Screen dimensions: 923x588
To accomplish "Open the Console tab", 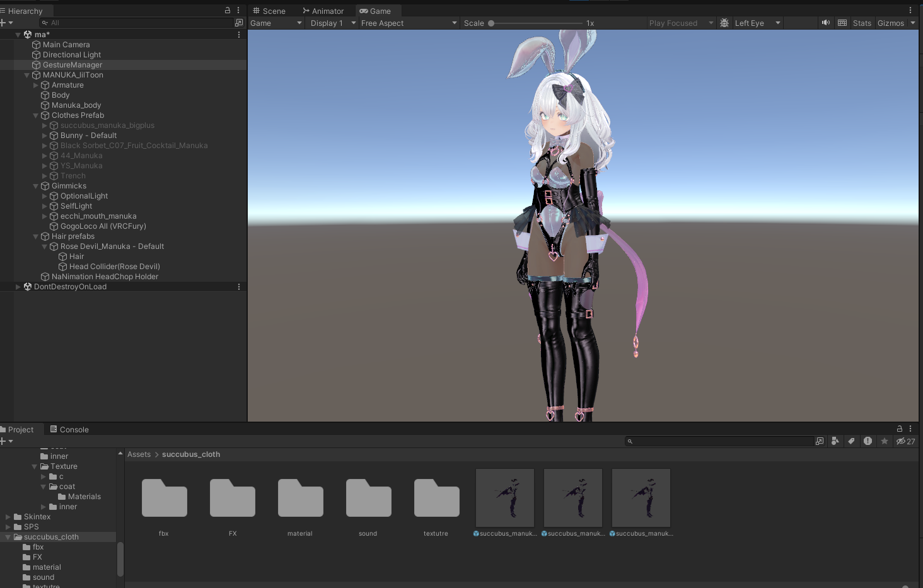I will (69, 430).
